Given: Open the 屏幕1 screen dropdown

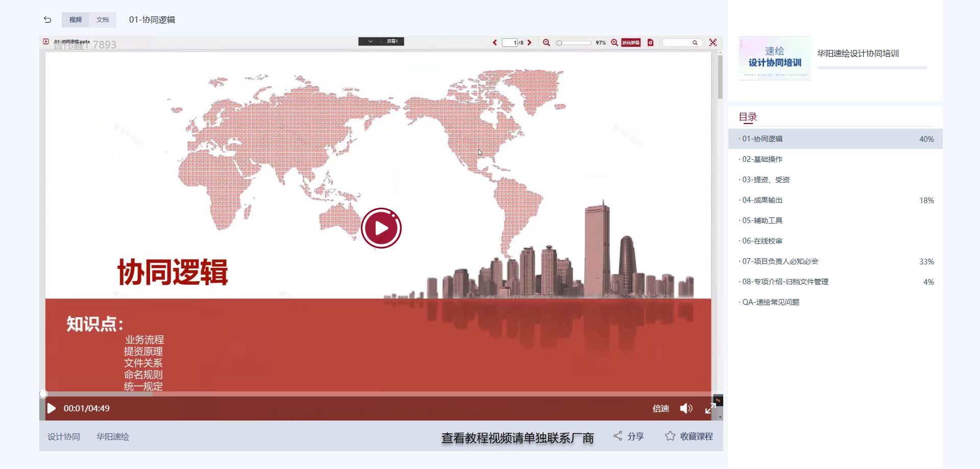Looking at the screenshot, I should (x=381, y=41).
